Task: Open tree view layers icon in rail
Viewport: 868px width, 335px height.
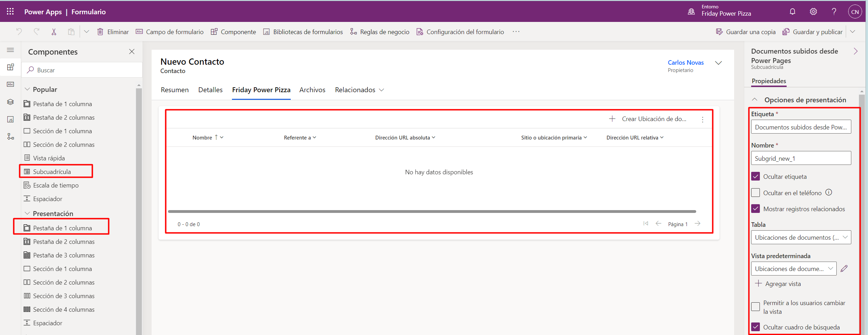Action: [10, 102]
